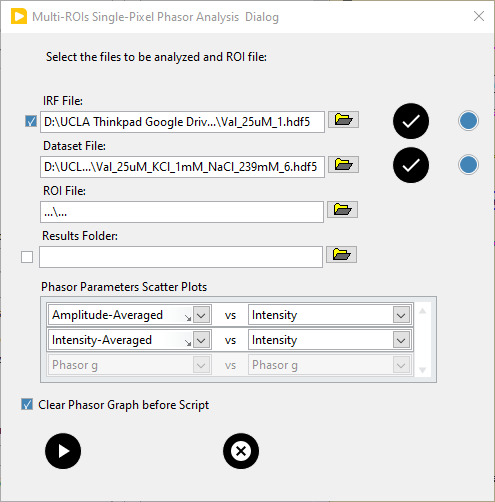Click the IRF File path field
This screenshot has height=502, width=495.
(x=182, y=122)
